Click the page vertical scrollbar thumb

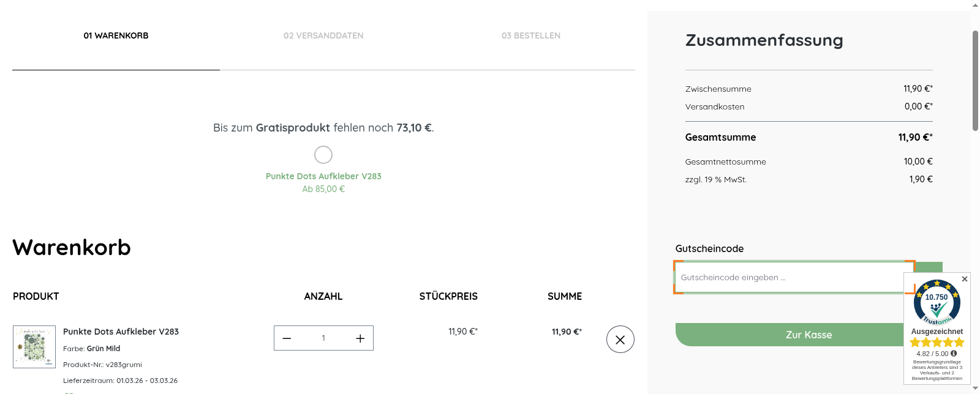click(x=975, y=80)
